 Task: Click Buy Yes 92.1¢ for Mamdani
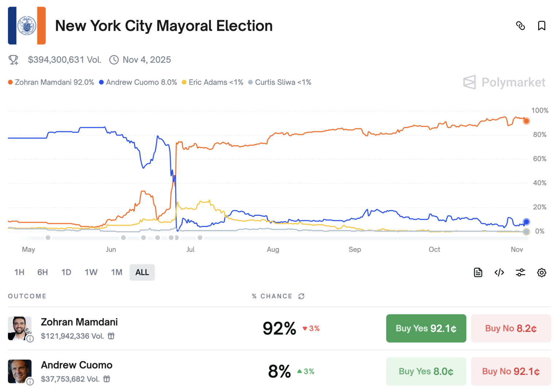(x=426, y=328)
